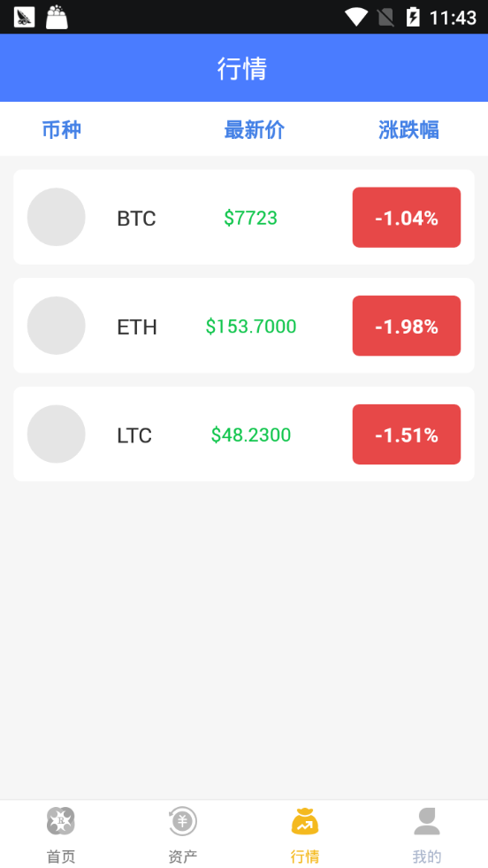Tap the battery charging status icon

click(x=413, y=17)
